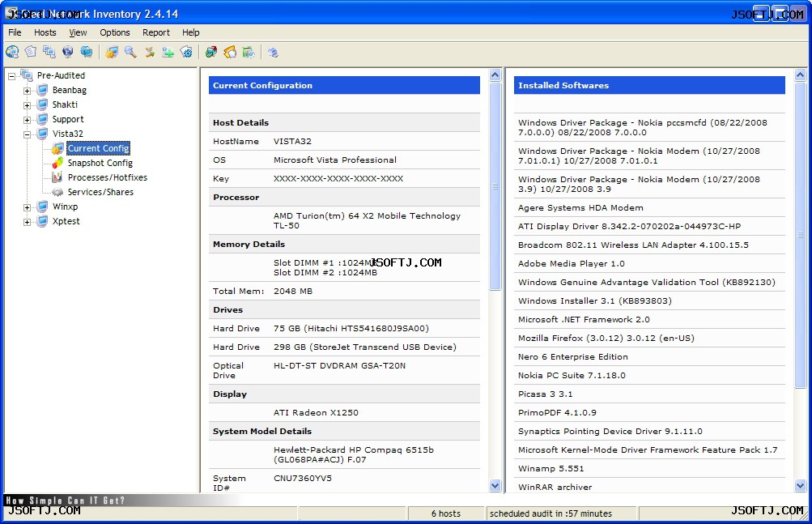Click 'Microsoft Vista Professional' OS value

[335, 160]
